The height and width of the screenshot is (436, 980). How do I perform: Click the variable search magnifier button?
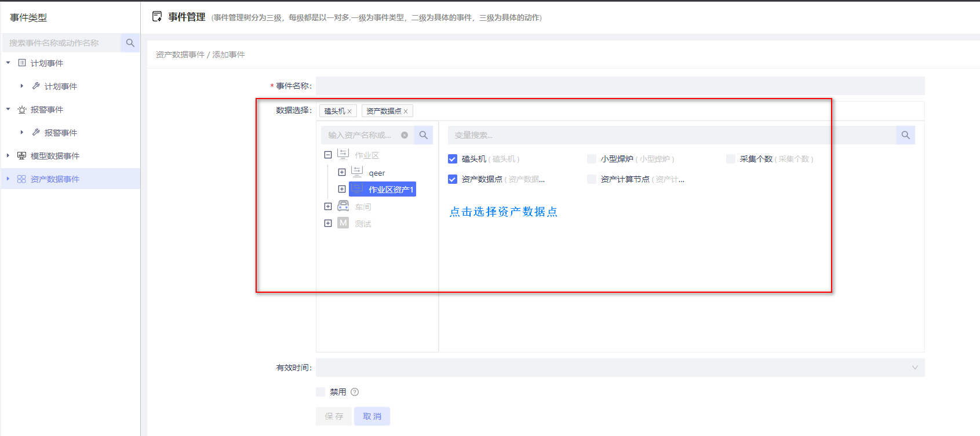906,135
